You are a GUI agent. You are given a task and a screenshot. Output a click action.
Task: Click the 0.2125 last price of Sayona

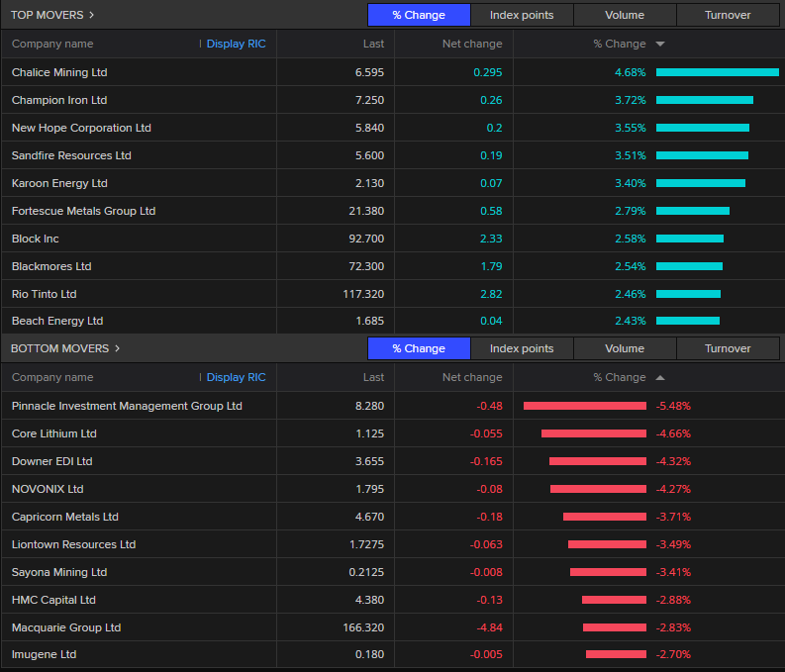click(366, 572)
